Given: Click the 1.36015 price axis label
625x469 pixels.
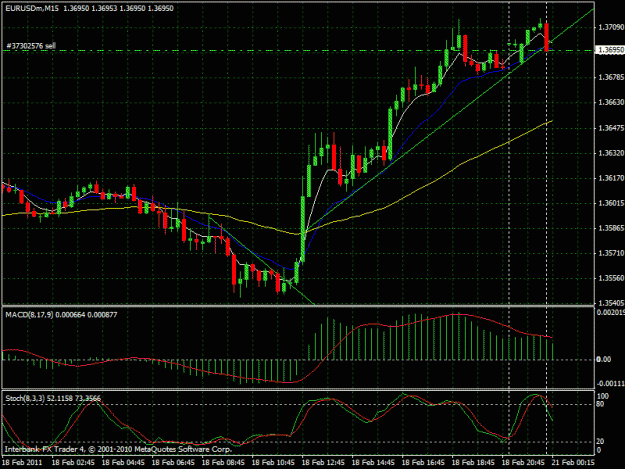Looking at the screenshot, I should click(611, 203).
